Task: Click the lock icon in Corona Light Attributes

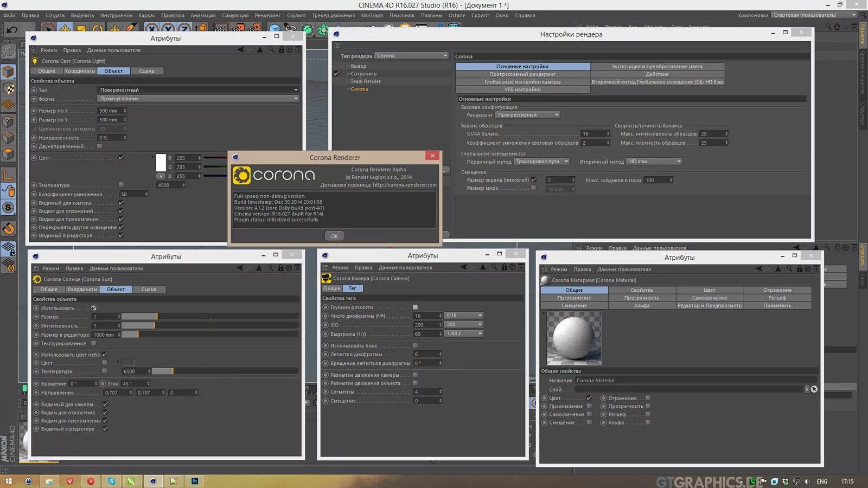Action: 281,50
